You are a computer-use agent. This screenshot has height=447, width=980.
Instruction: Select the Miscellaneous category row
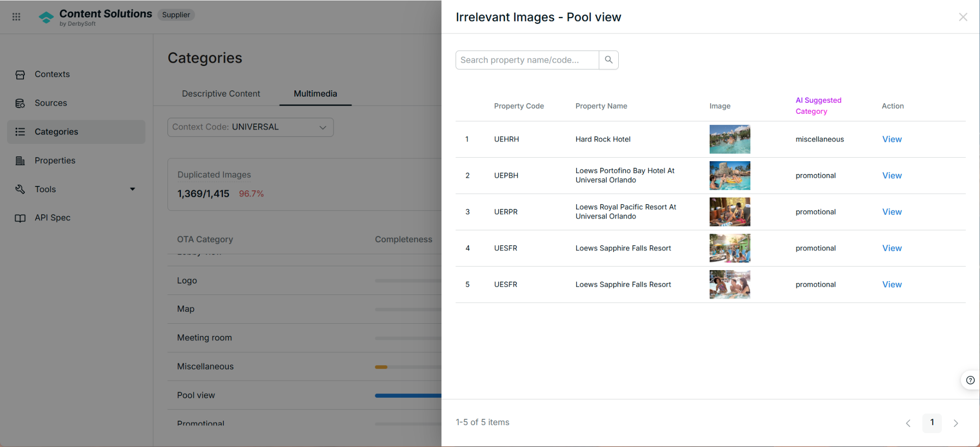pos(304,367)
